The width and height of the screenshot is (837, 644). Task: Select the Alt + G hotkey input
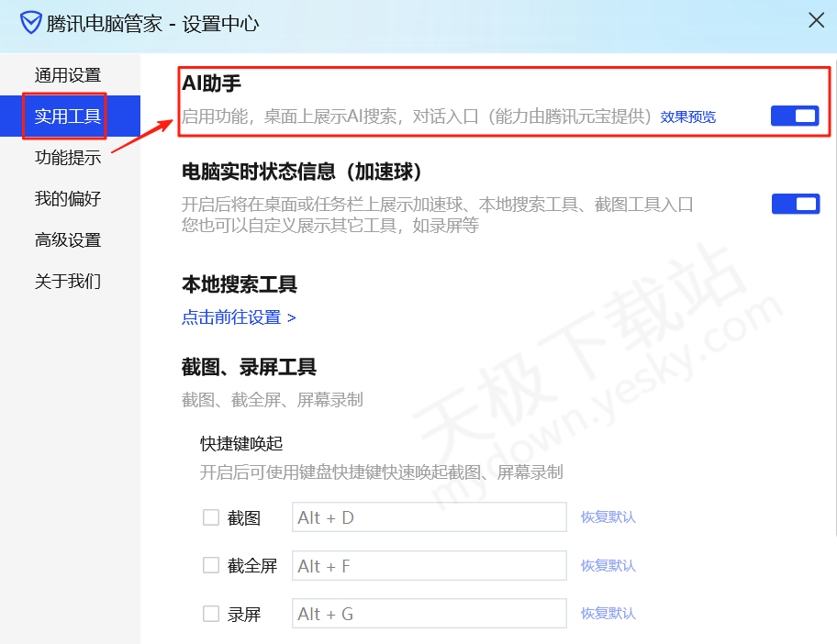tap(429, 614)
